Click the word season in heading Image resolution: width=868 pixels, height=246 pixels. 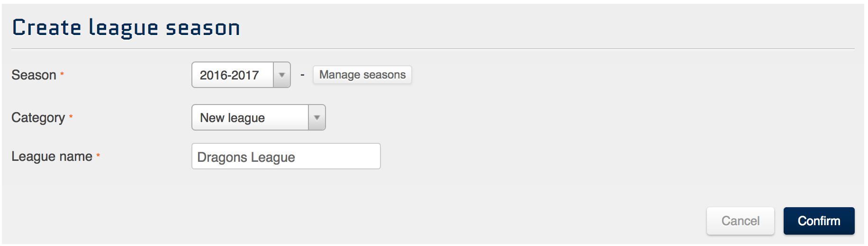[x=203, y=28]
